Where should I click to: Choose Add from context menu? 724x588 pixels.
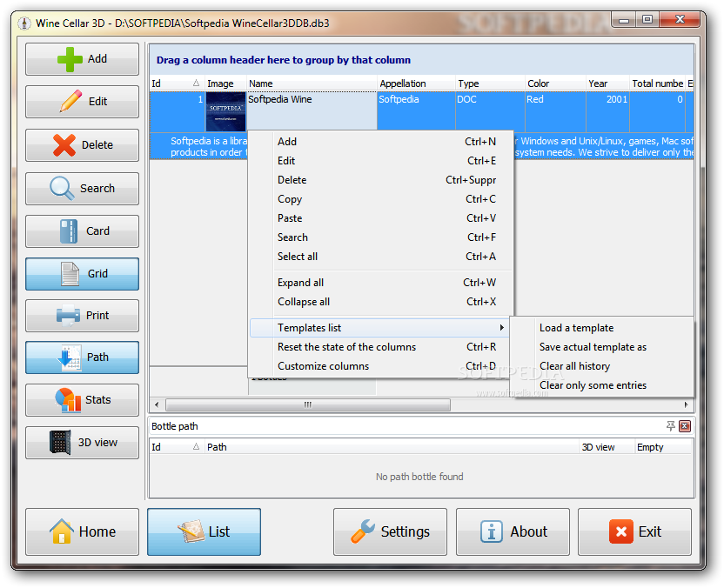pos(380,142)
